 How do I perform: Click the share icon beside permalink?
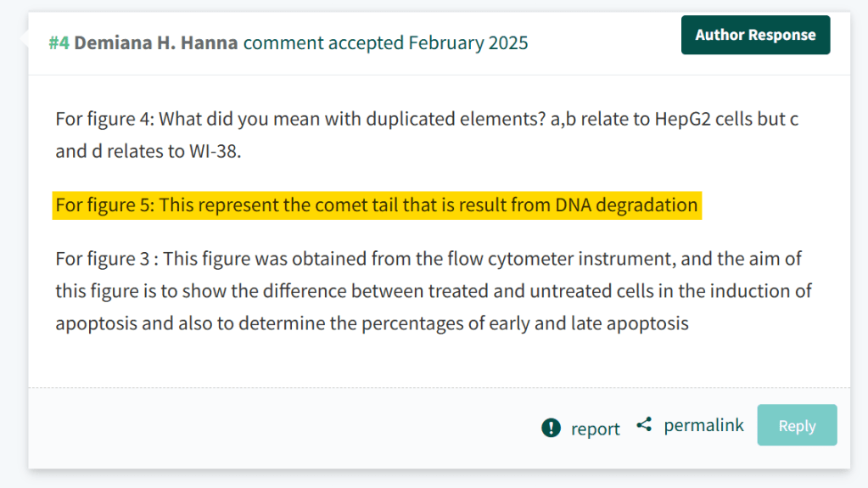tap(644, 424)
